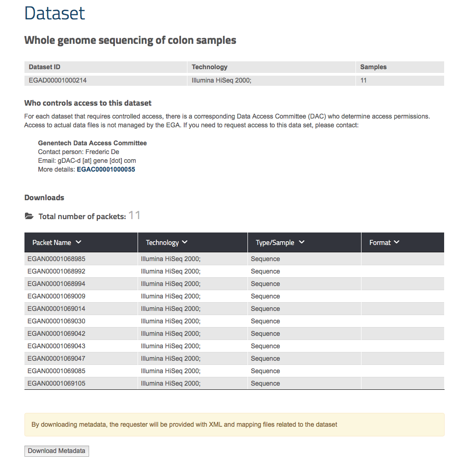Viewport: 476px width, 465px height.
Task: Sort by Packet Name column chevron
Action: click(78, 242)
